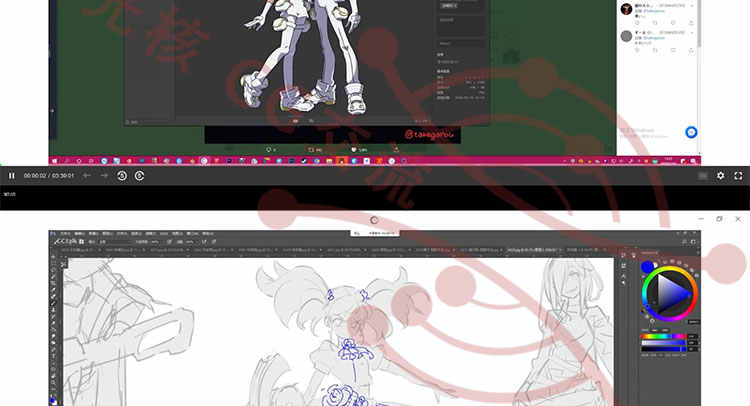Click the dim rectangular icon left of the gear
Image resolution: width=750 pixels, height=406 pixels.
tap(703, 176)
